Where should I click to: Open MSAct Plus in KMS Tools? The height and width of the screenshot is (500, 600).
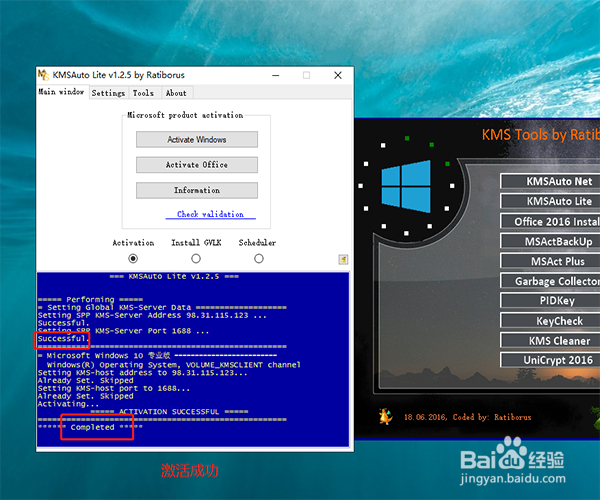point(550,261)
